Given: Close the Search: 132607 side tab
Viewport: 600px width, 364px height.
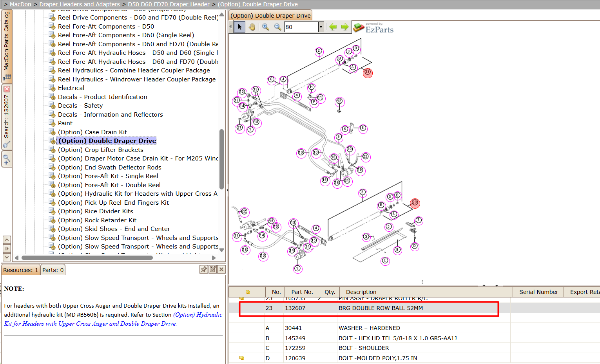Looking at the screenshot, I should tap(7, 89).
